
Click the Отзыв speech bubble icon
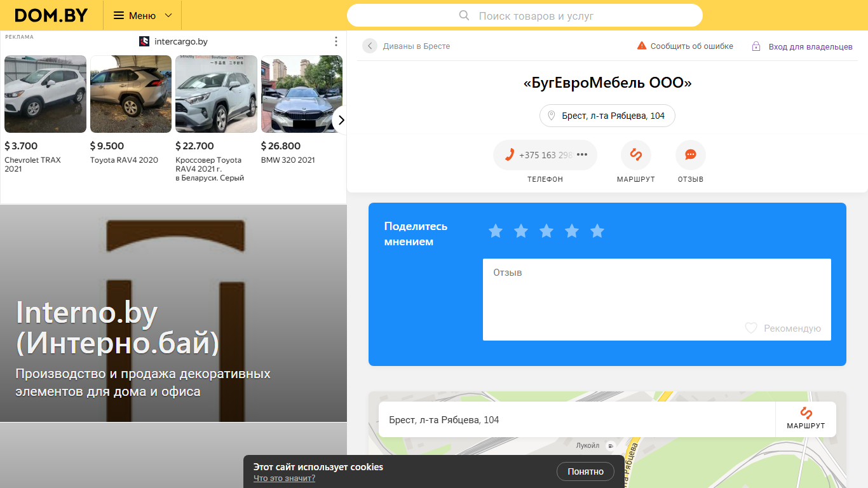[x=691, y=155]
